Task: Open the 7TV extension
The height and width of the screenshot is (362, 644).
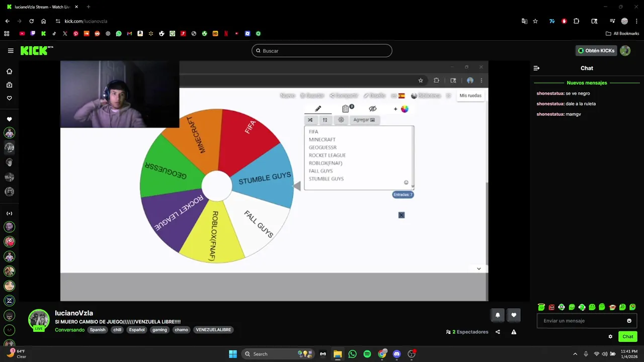Action: (x=552, y=21)
